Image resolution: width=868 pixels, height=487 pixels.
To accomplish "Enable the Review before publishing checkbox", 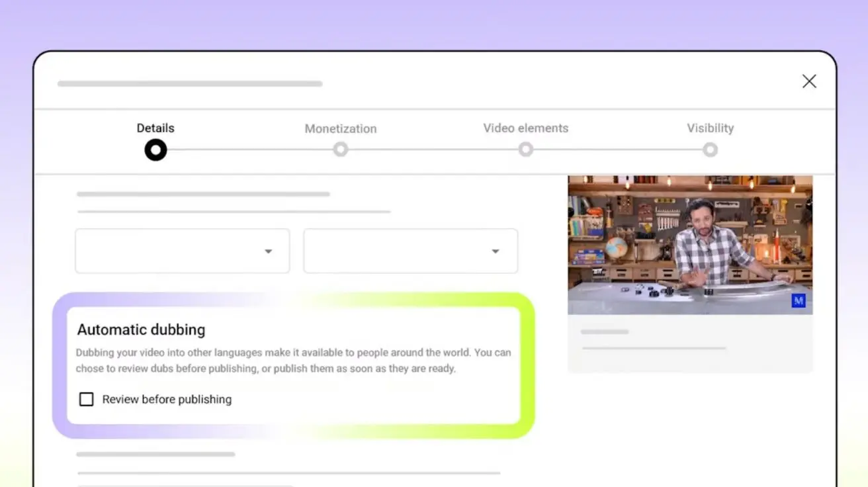I will pyautogui.click(x=87, y=399).
